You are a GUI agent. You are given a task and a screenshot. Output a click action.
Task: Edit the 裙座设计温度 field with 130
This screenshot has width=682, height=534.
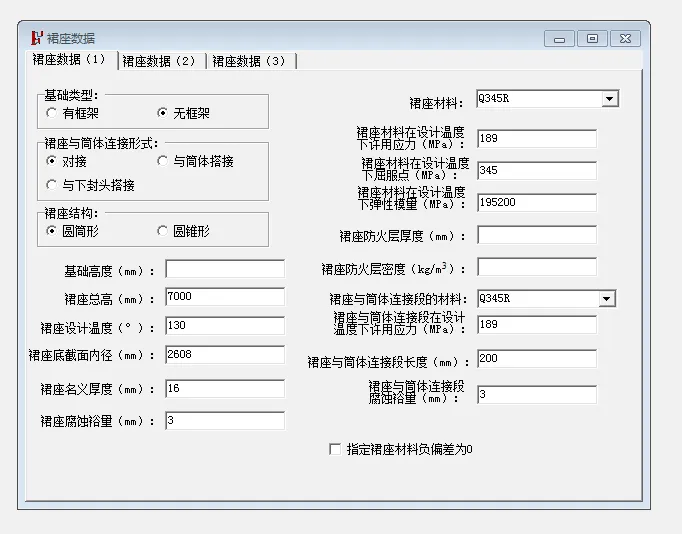224,326
